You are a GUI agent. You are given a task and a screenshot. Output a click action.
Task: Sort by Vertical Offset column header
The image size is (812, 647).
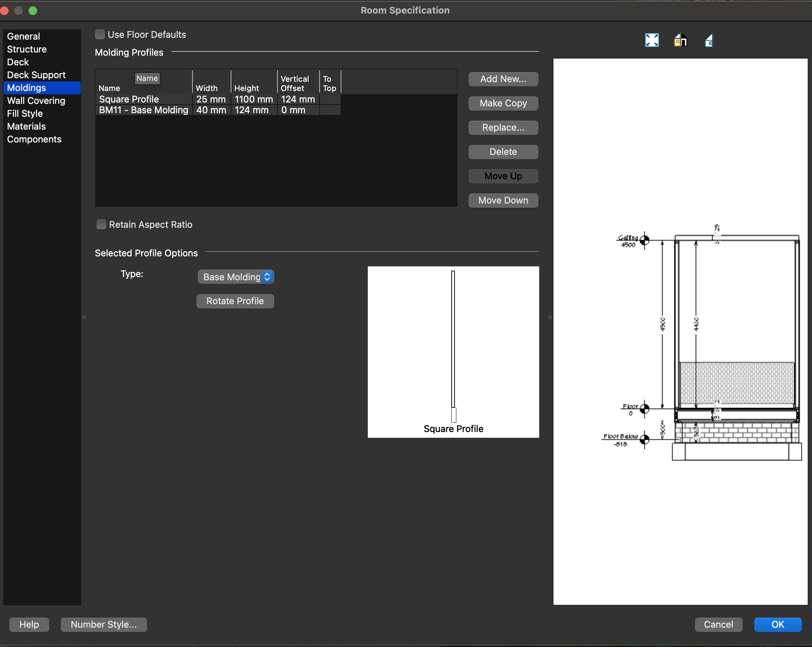(x=294, y=83)
